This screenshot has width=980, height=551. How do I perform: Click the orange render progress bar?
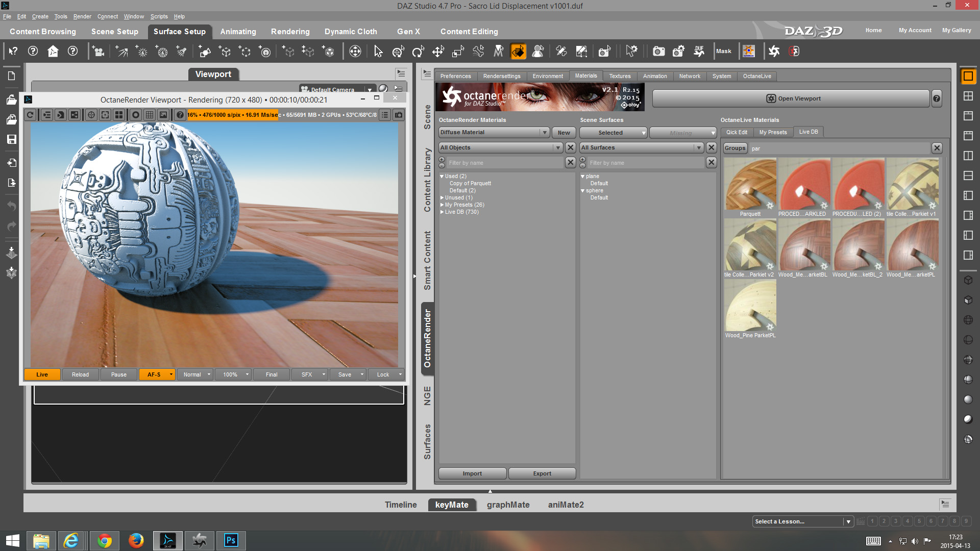pos(232,115)
